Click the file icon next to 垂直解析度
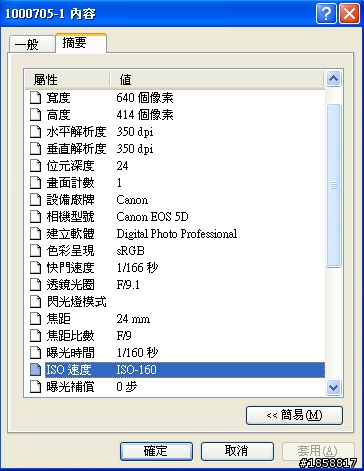The height and width of the screenshot is (471, 364). click(36, 149)
